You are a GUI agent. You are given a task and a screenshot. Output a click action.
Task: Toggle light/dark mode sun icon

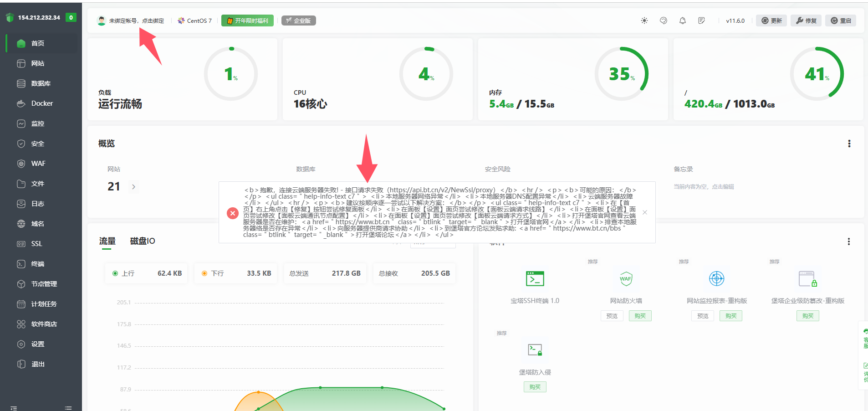click(644, 21)
